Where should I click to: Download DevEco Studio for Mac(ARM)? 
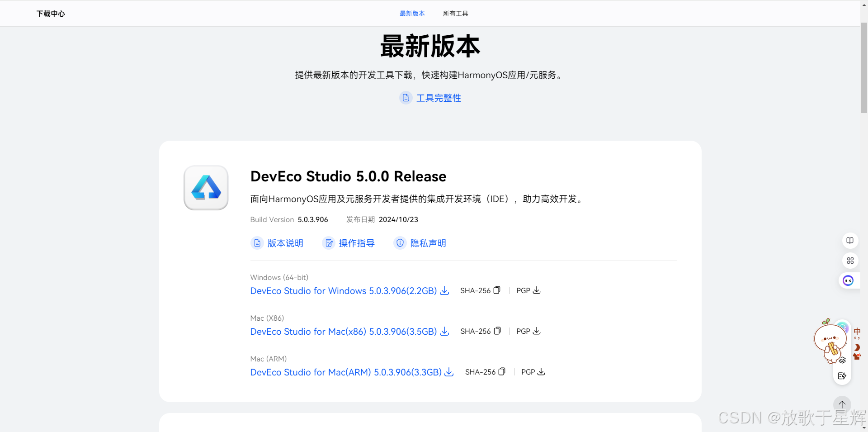tap(346, 372)
